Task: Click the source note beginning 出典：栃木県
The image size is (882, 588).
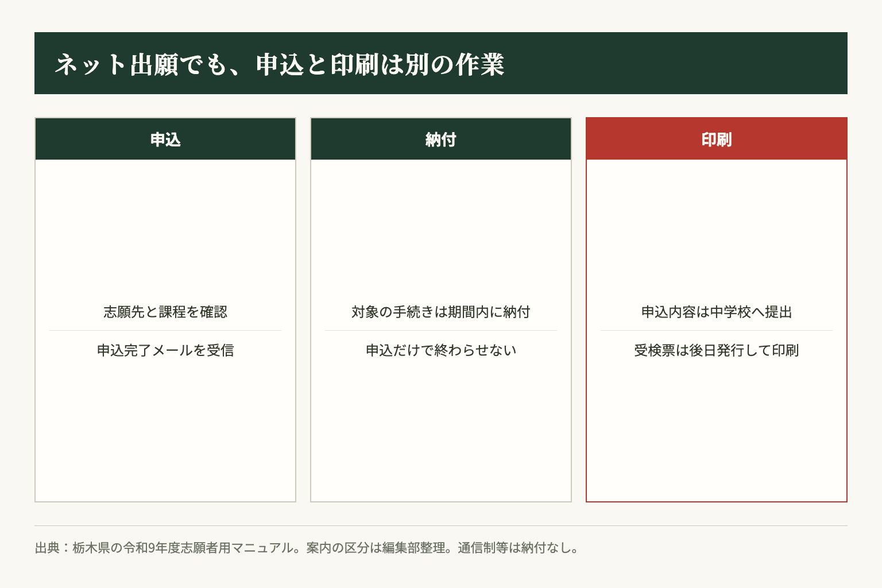Action: pos(307,548)
